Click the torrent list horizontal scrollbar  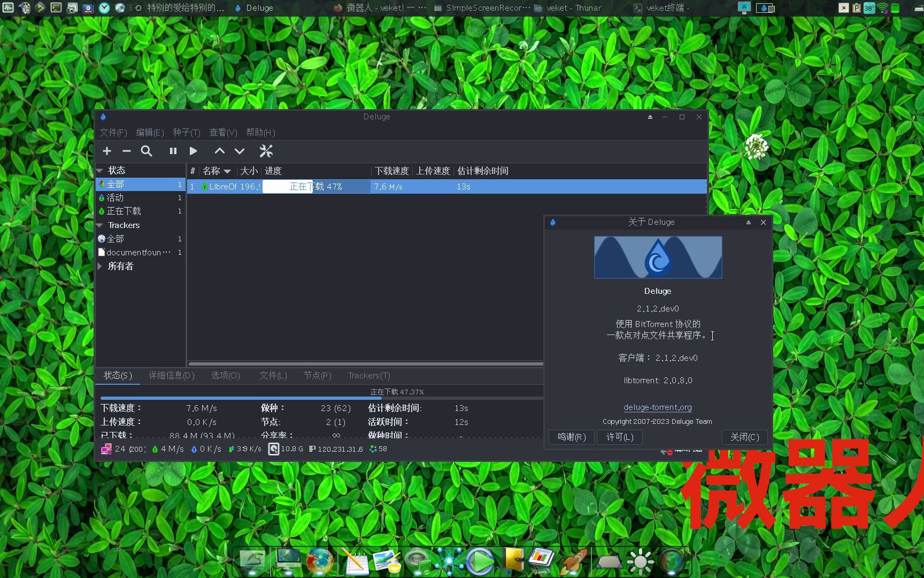coord(366,364)
